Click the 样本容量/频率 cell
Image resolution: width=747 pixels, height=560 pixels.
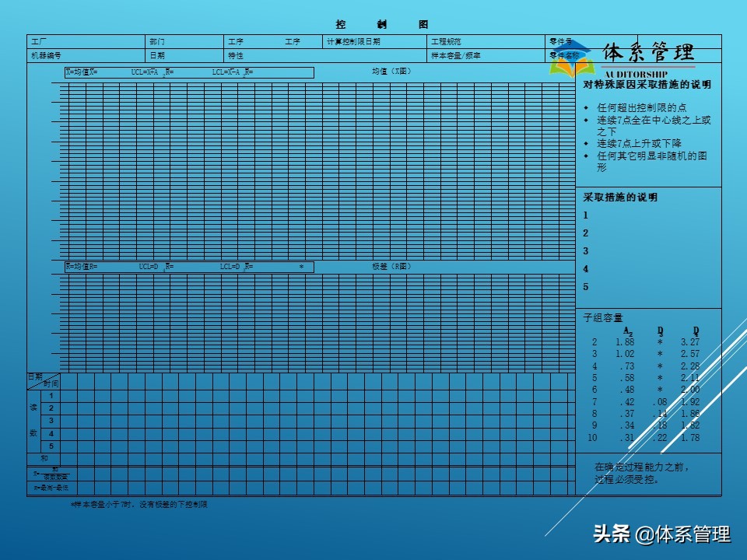(x=486, y=55)
